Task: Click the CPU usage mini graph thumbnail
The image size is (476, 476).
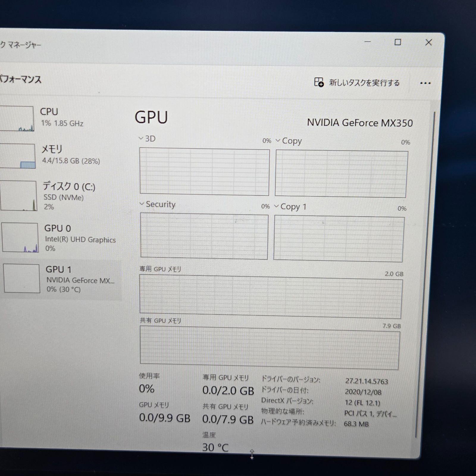Action: [x=16, y=118]
